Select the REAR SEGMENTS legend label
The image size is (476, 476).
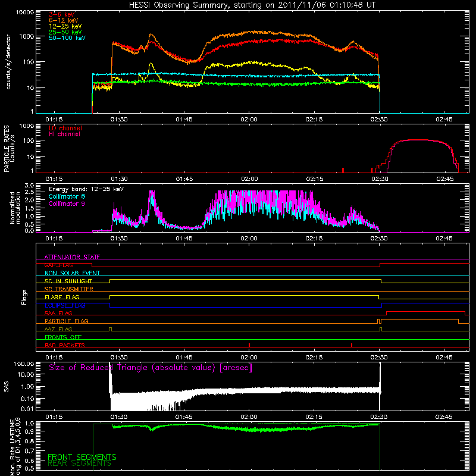pyautogui.click(x=79, y=464)
